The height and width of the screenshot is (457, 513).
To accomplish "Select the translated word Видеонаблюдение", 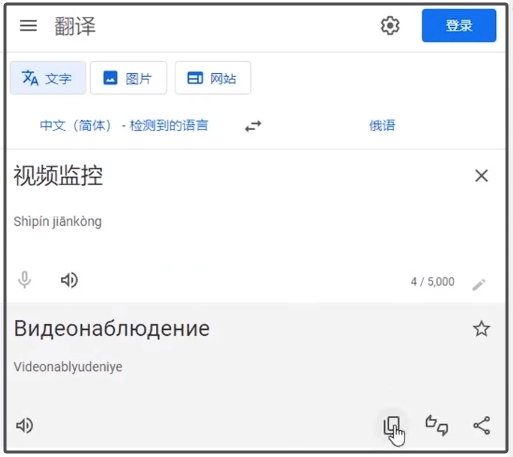I will tap(112, 329).
